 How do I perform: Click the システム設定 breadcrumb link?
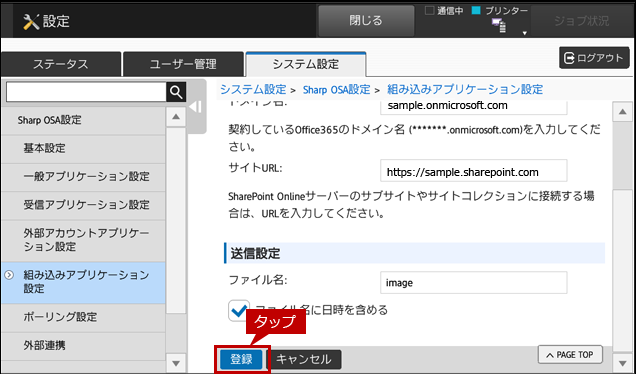(253, 89)
